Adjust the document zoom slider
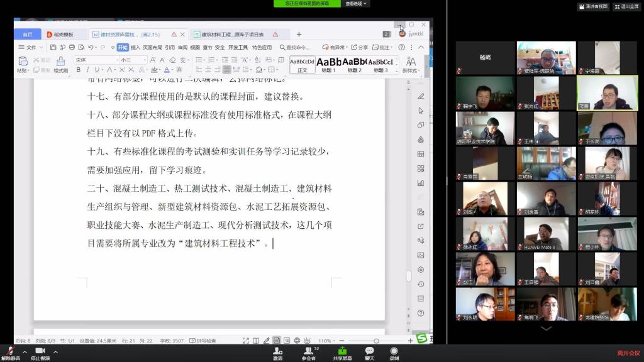644x362 pixels. click(x=376, y=341)
